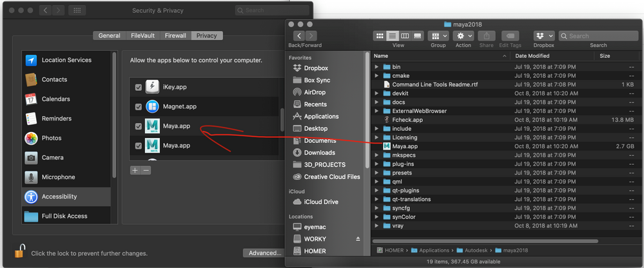Click the Advanced... button
644x268 pixels.
(265, 253)
